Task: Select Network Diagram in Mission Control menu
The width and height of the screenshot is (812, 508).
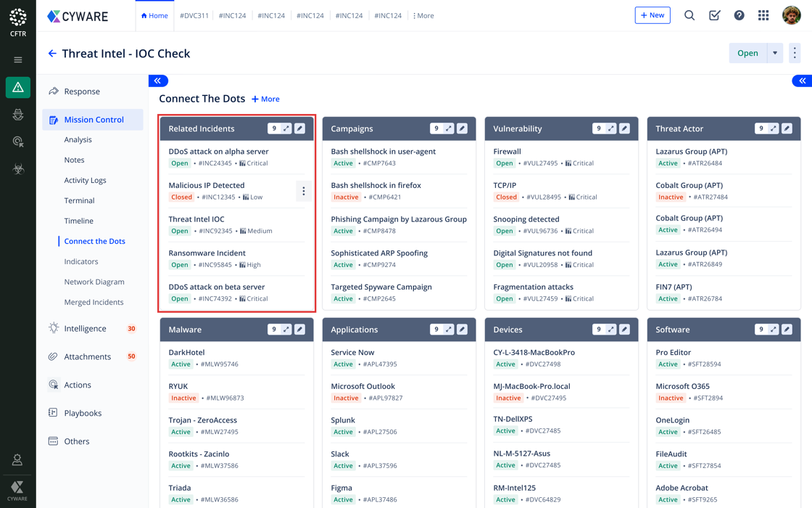Action: click(94, 282)
